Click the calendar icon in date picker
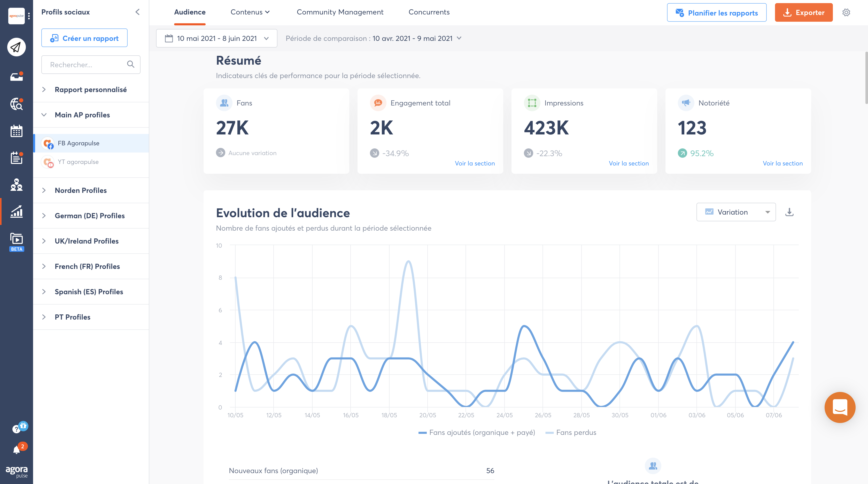This screenshot has height=484, width=868. [169, 39]
